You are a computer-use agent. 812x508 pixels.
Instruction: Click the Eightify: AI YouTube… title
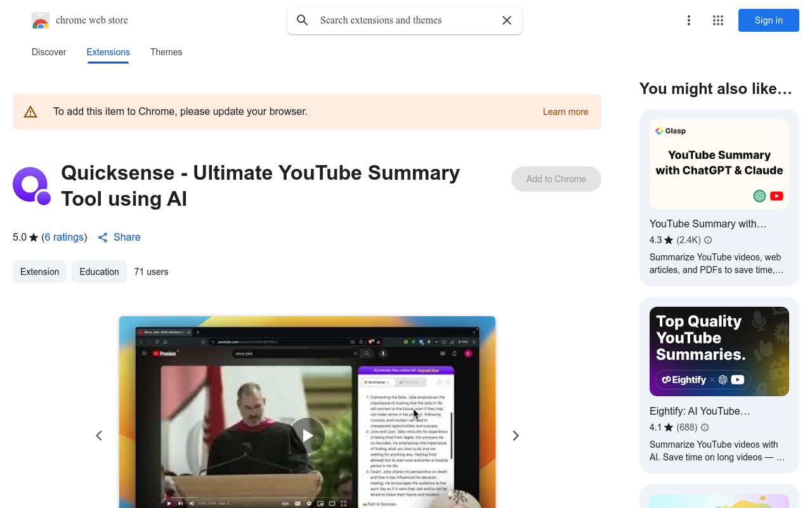pos(700,411)
